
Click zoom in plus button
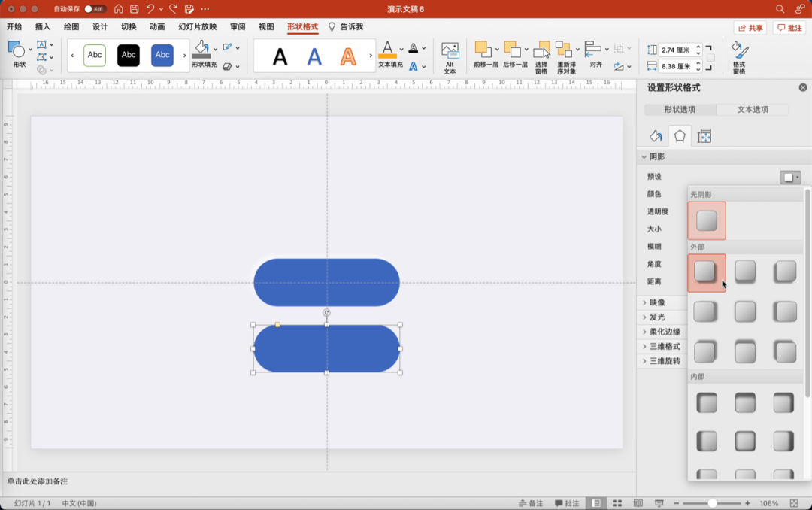click(x=747, y=503)
